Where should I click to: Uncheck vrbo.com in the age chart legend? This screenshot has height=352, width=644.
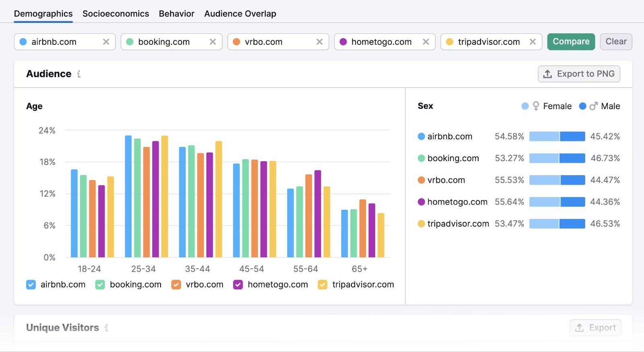click(x=176, y=285)
